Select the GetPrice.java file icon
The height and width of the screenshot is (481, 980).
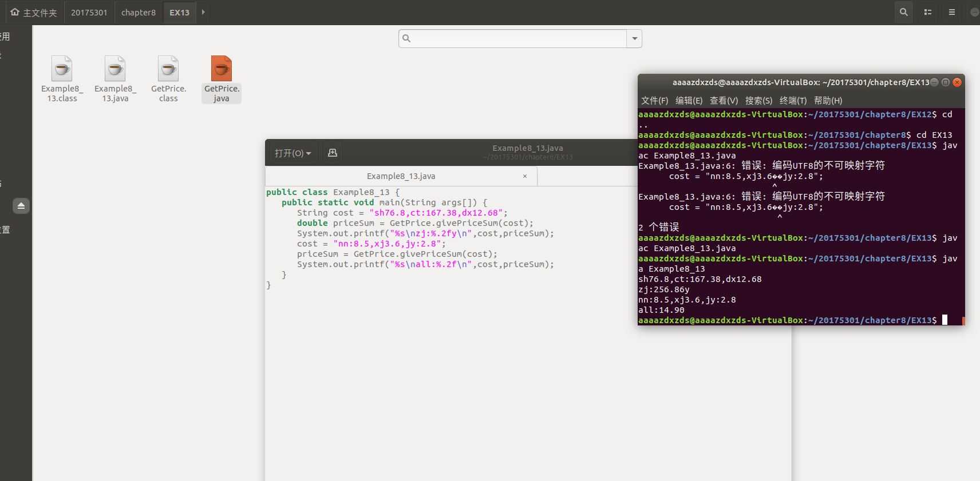(222, 69)
